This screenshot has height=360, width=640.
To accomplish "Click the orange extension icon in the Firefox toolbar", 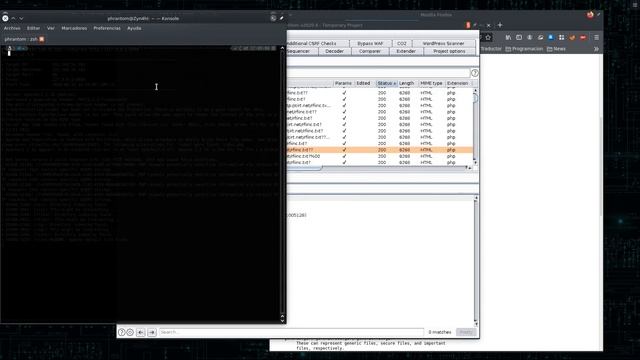I will tap(572, 38).
